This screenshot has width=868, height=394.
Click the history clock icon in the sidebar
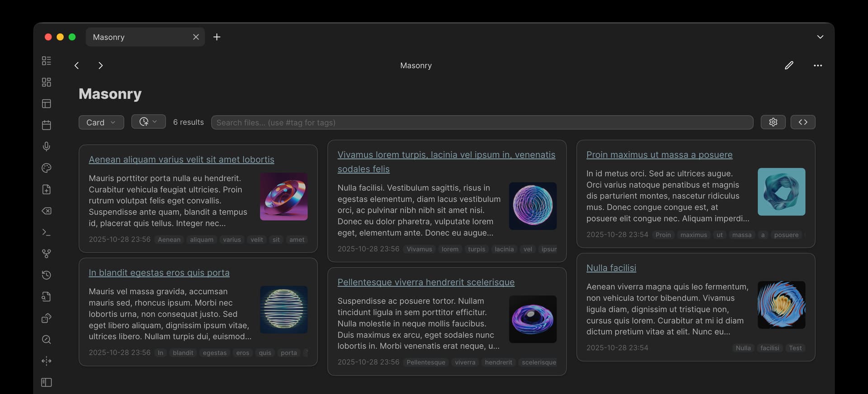47,275
